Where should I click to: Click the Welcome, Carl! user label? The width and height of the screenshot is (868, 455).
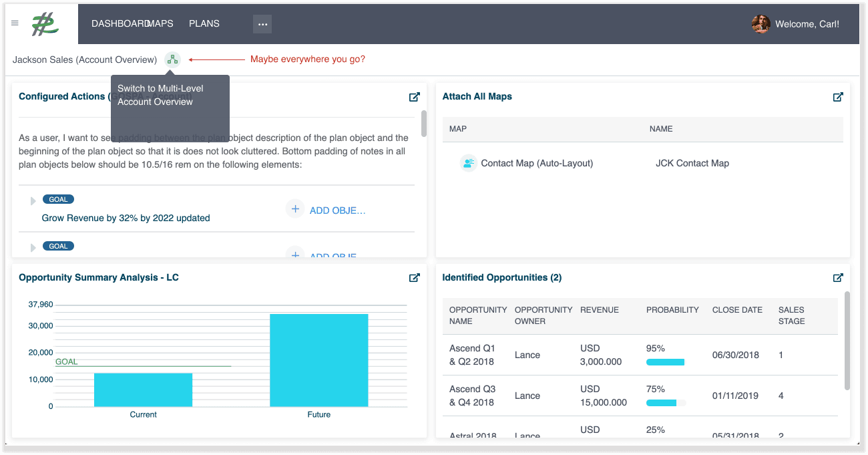point(807,24)
